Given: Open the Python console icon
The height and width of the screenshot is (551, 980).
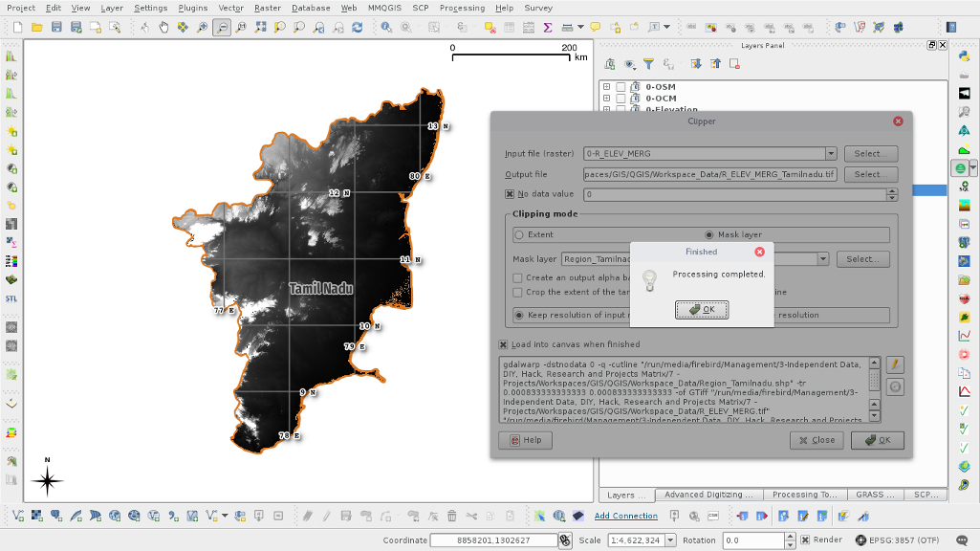Looking at the screenshot, I should click(x=964, y=55).
